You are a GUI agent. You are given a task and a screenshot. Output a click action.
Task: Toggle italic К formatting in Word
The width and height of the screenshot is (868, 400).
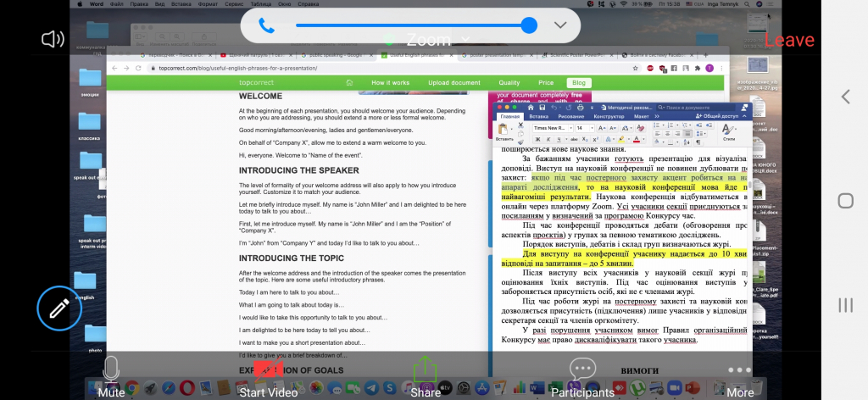[x=548, y=140]
